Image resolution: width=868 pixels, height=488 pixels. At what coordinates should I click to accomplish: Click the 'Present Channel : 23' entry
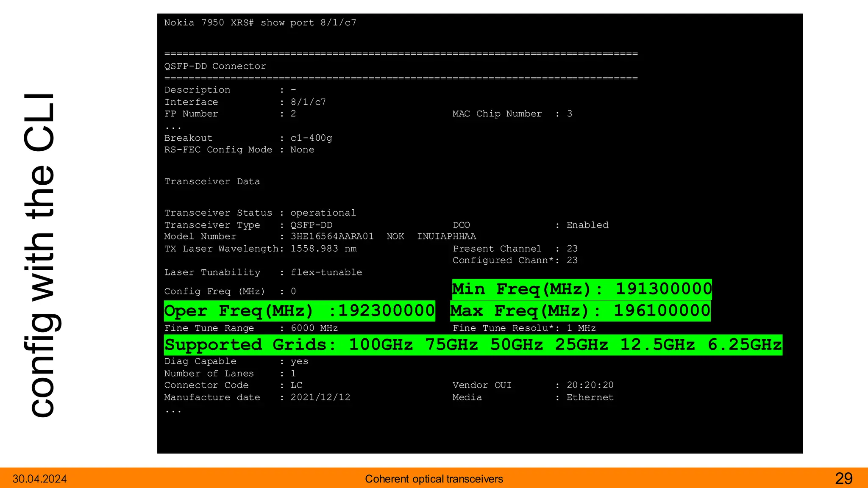coord(515,249)
